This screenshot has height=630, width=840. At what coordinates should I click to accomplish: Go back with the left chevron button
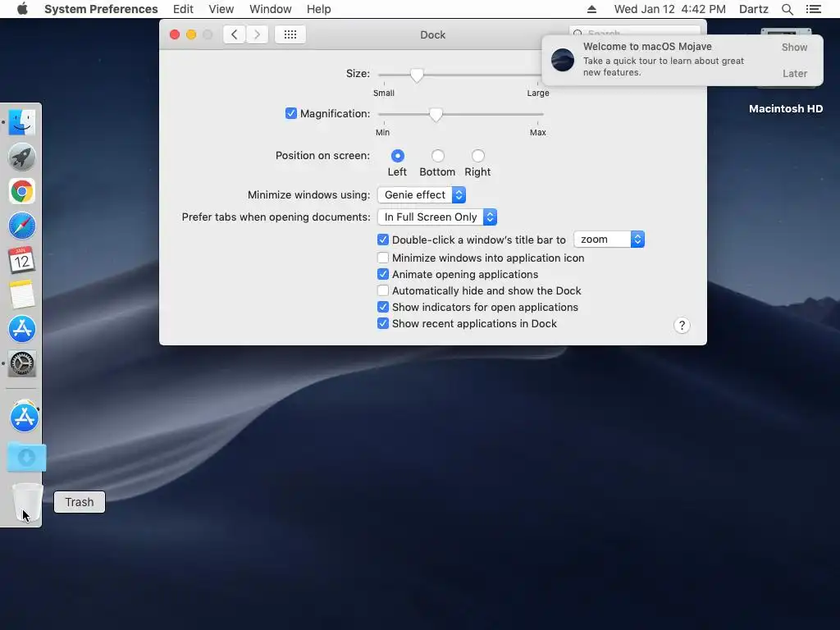pyautogui.click(x=234, y=34)
